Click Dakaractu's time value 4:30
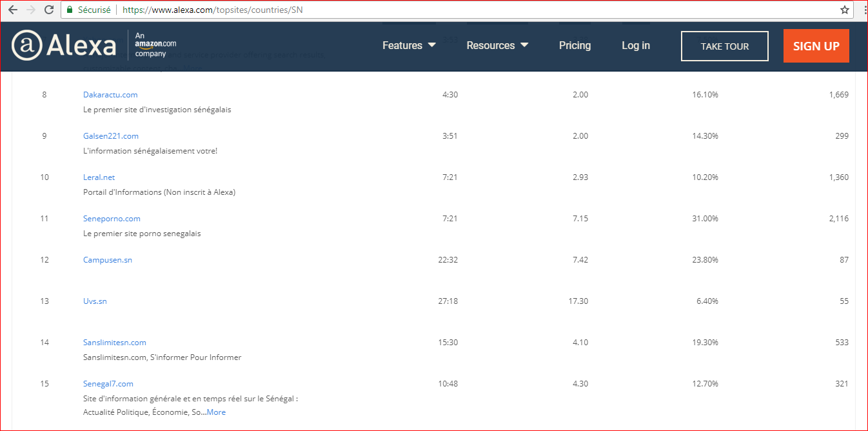868x431 pixels. tap(450, 95)
